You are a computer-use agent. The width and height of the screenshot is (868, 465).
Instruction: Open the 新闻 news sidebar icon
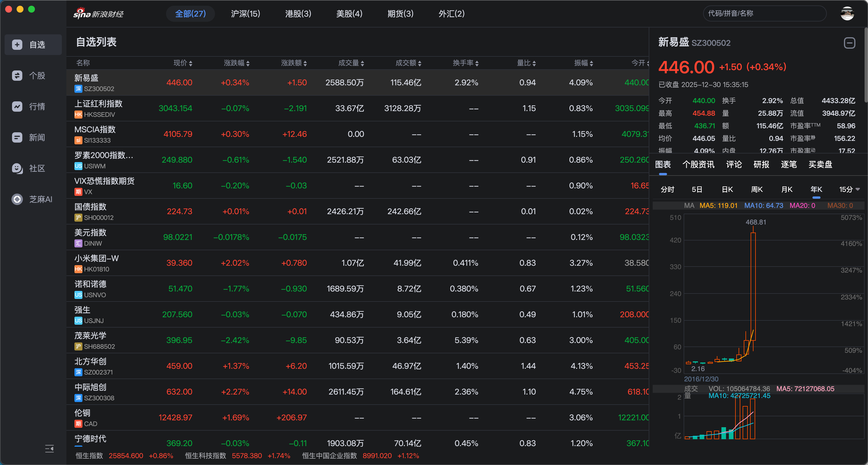tap(17, 137)
